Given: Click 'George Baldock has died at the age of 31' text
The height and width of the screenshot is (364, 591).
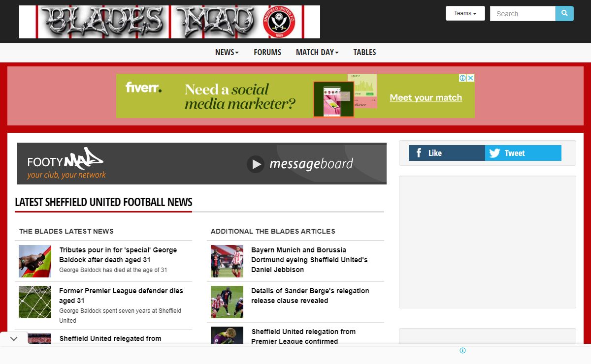Looking at the screenshot, I should [x=113, y=270].
